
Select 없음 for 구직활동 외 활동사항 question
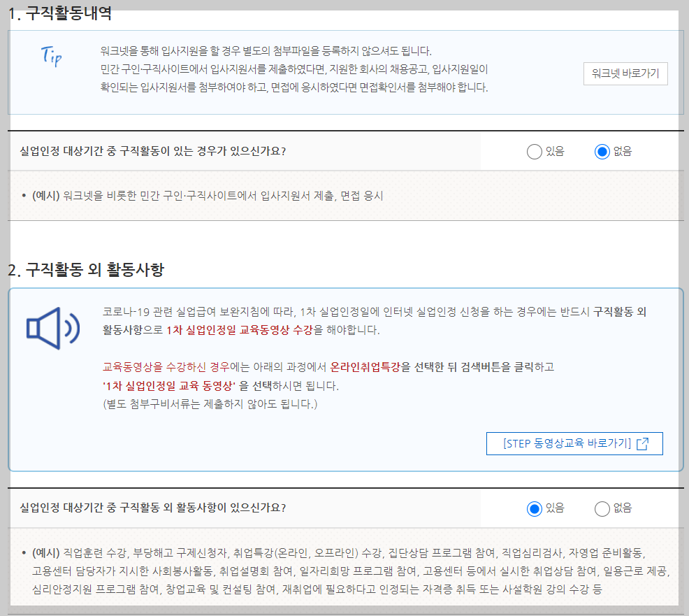(x=602, y=509)
